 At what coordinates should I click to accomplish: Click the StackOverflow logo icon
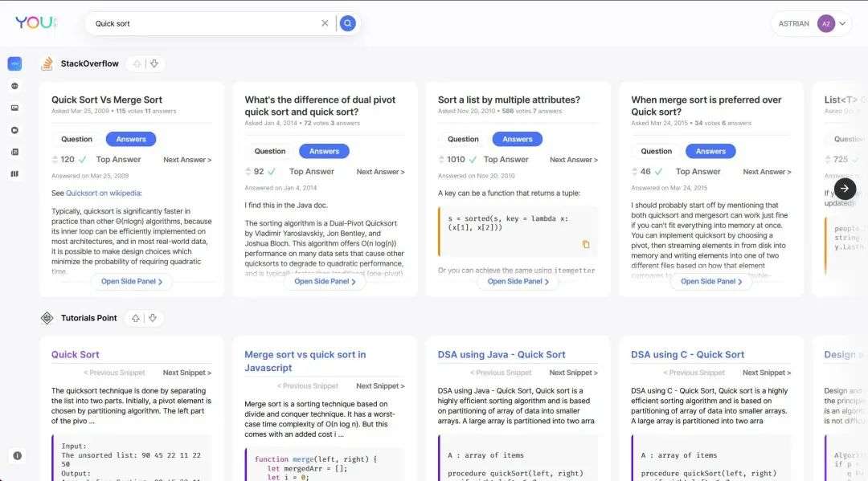(47, 63)
